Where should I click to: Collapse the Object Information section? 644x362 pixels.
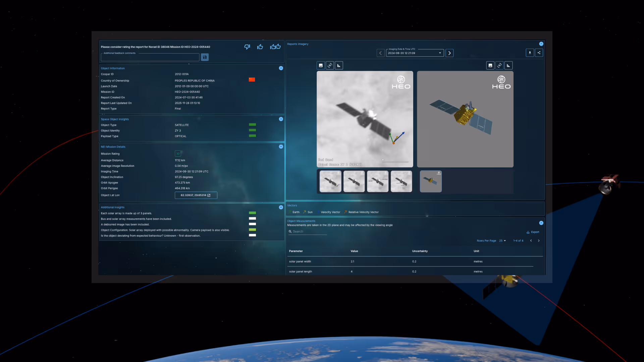[x=281, y=68]
